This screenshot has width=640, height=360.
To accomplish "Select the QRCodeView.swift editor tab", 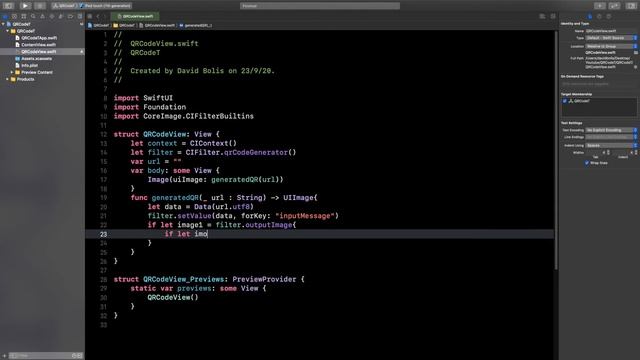I will [x=135, y=16].
